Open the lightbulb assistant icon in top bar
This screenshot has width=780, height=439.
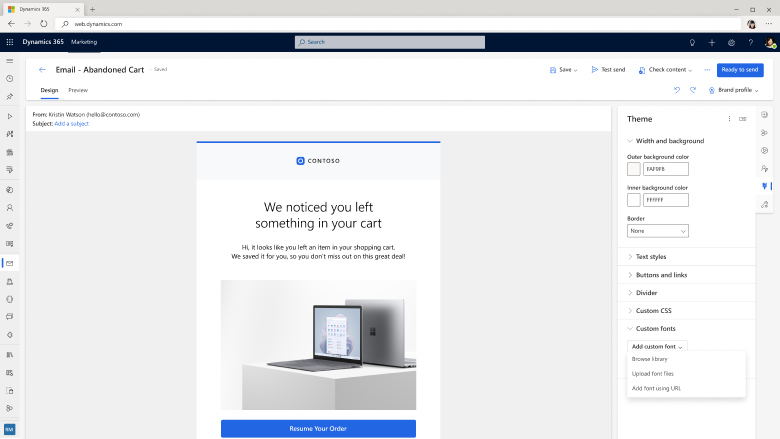pos(692,43)
